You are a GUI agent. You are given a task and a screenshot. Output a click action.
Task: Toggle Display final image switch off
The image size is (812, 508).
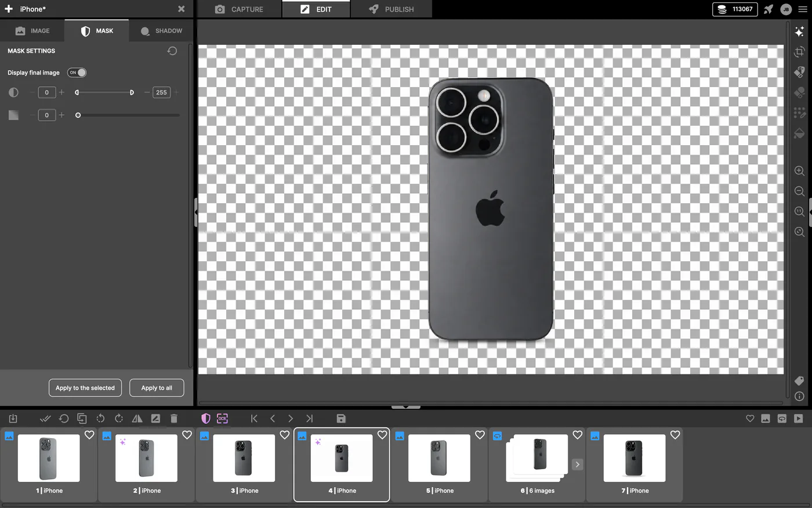click(77, 73)
